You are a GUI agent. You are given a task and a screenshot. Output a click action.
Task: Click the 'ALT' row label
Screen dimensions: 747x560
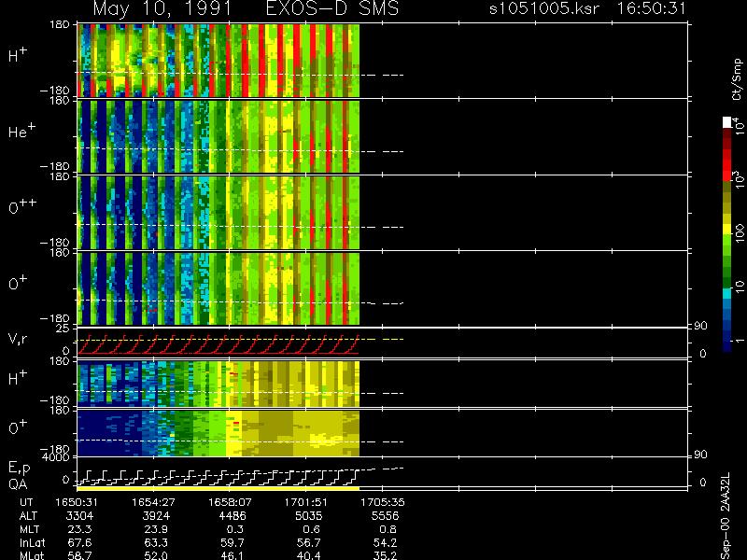pos(28,516)
